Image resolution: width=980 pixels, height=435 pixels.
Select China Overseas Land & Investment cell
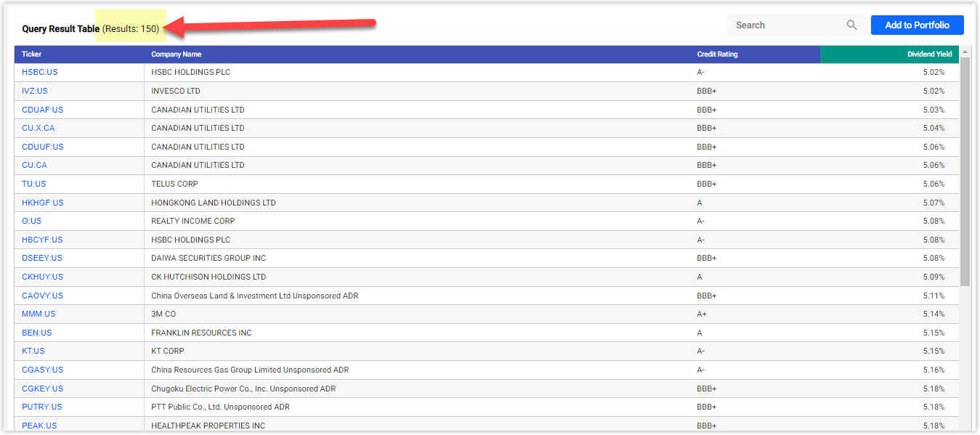[417, 296]
